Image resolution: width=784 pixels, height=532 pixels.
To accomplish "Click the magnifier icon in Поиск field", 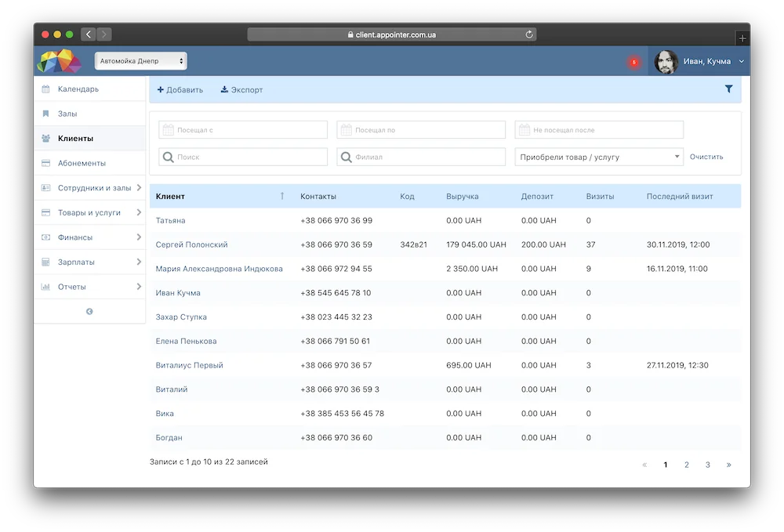I will (169, 157).
